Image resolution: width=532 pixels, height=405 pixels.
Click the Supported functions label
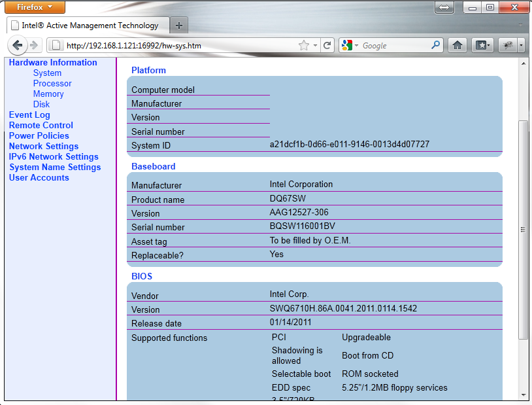(x=169, y=338)
